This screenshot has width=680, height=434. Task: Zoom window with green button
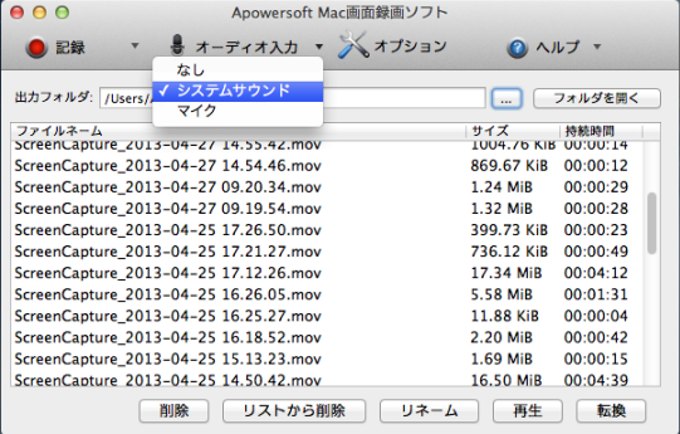[62, 12]
